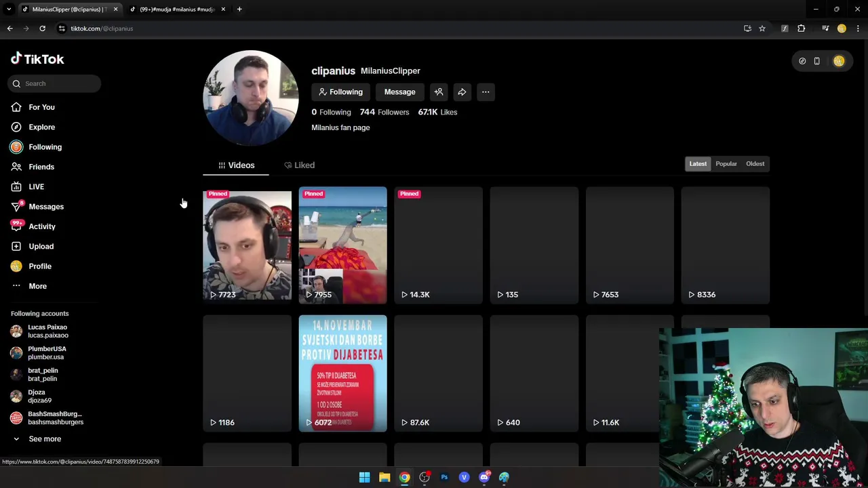Open the browser extensions puzzle icon
This screenshot has width=868, height=488.
tap(801, 28)
